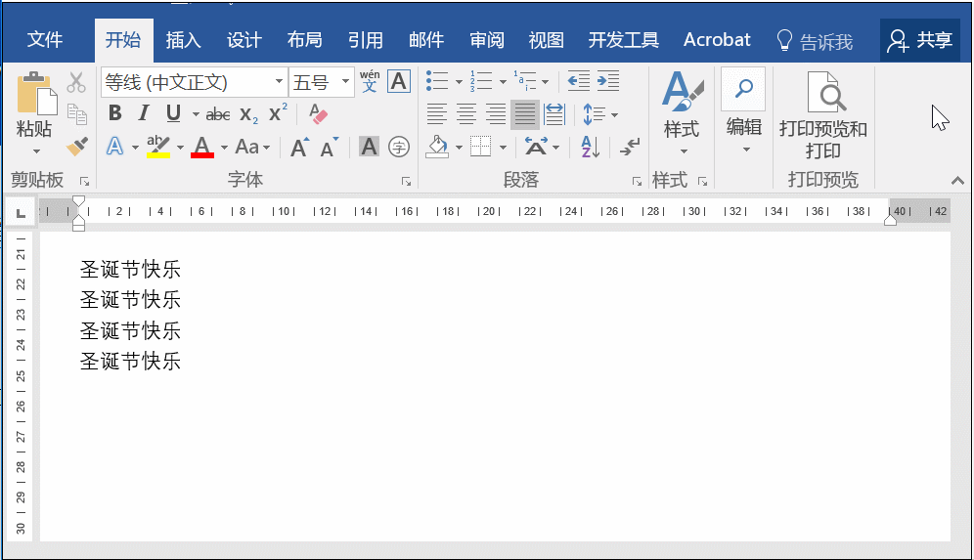The image size is (974, 560).
Task: Apply bullet list
Action: 437,81
